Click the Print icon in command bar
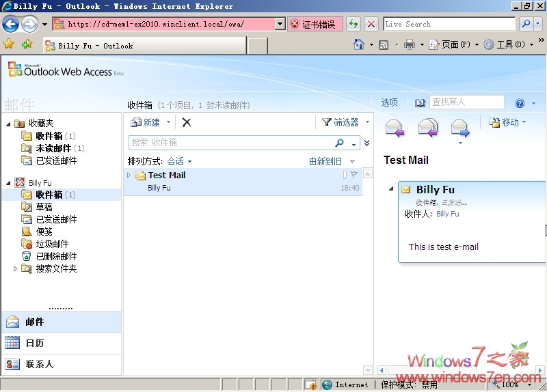Viewport: 547px width, 392px height. 409,44
